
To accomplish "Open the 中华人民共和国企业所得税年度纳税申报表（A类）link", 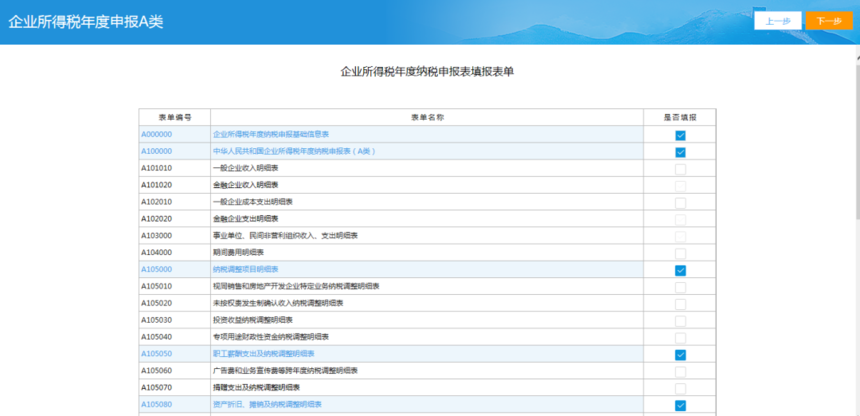I will click(294, 151).
